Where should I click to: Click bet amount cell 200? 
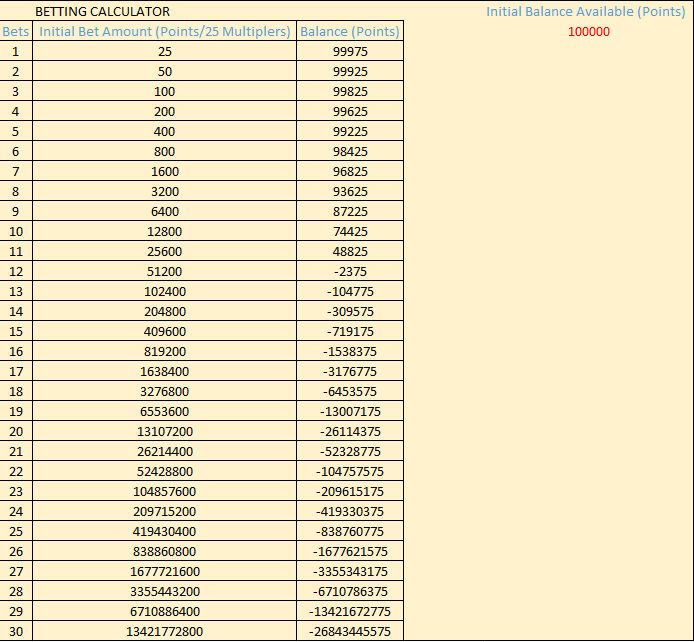click(x=165, y=111)
